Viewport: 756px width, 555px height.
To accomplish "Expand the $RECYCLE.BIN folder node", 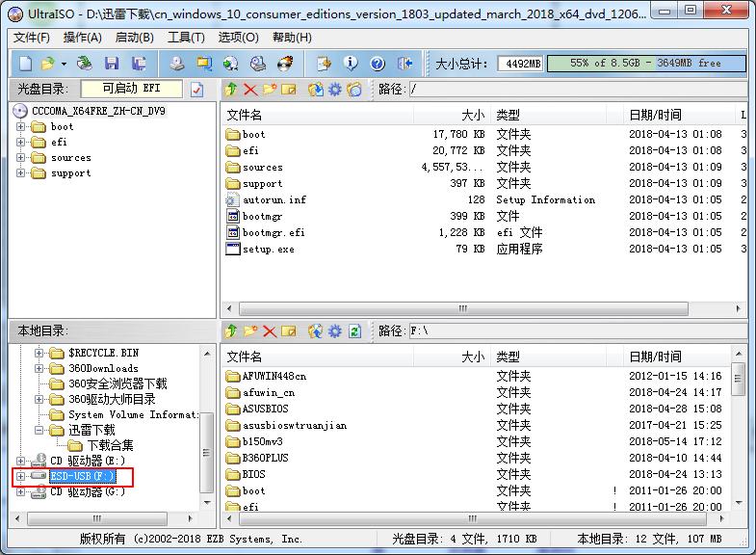I will [x=39, y=353].
